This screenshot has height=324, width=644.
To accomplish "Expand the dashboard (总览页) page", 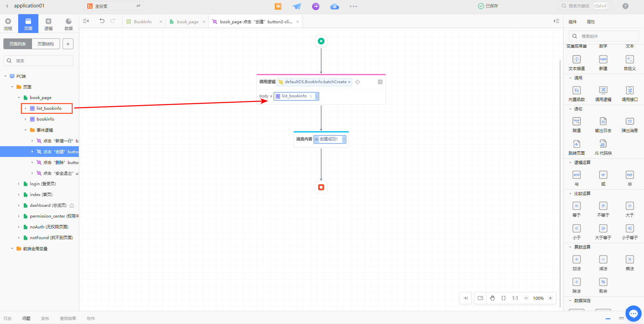I will 19,205.
